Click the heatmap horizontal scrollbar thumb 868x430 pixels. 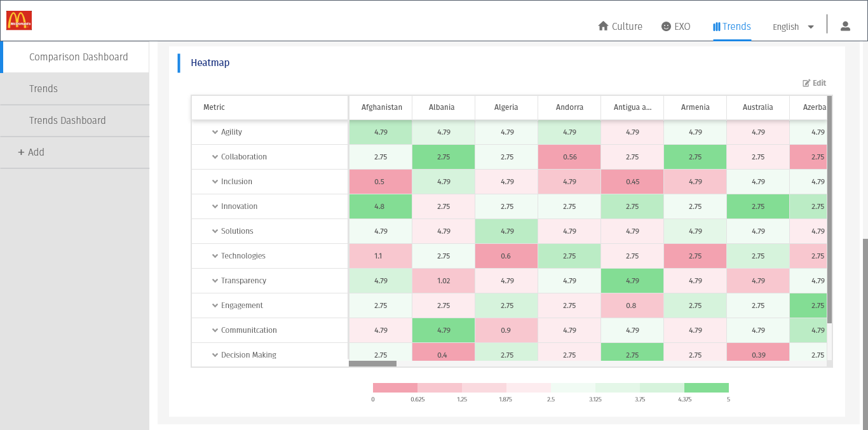pos(372,364)
